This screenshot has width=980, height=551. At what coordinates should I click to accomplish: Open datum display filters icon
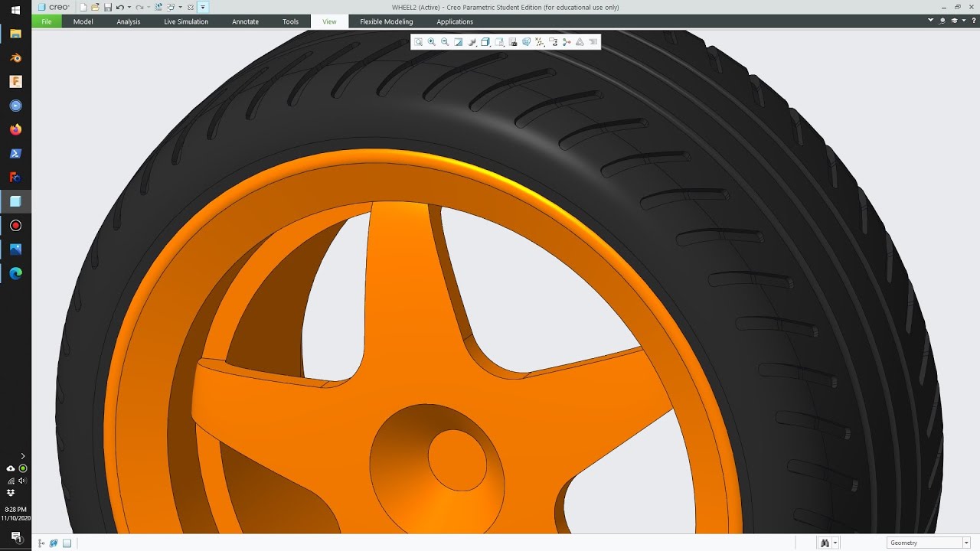[540, 42]
